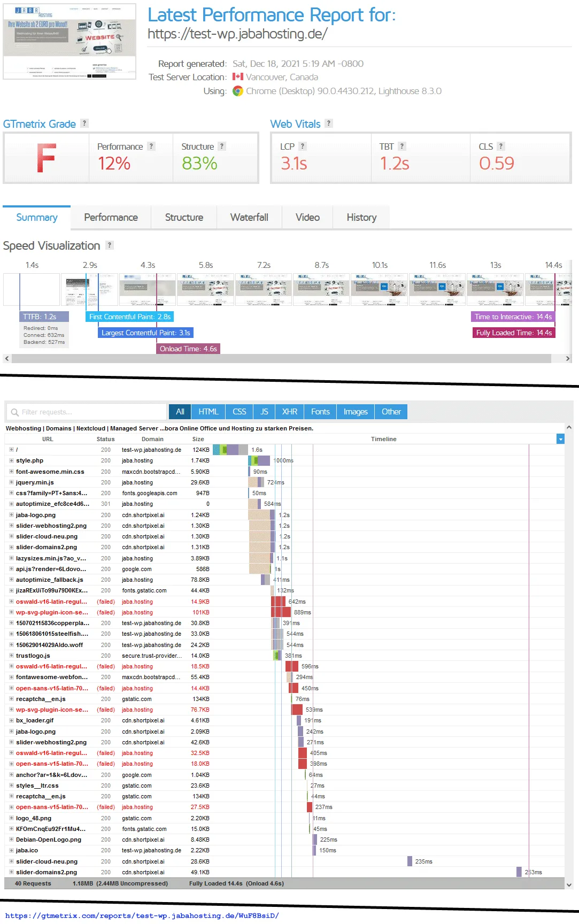This screenshot has height=924, width=579.
Task: Open the Waterfall tab
Action: (249, 218)
